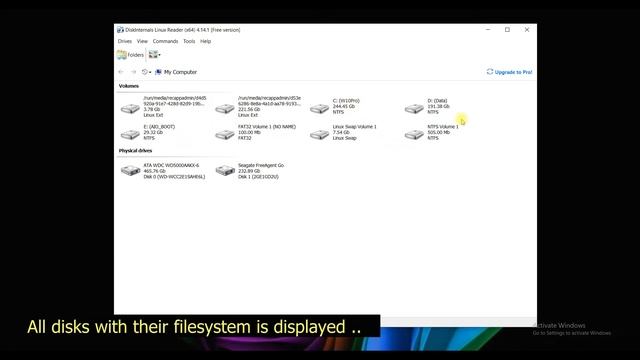Click the Back navigation arrow
This screenshot has height=360, width=640.
tap(121, 72)
